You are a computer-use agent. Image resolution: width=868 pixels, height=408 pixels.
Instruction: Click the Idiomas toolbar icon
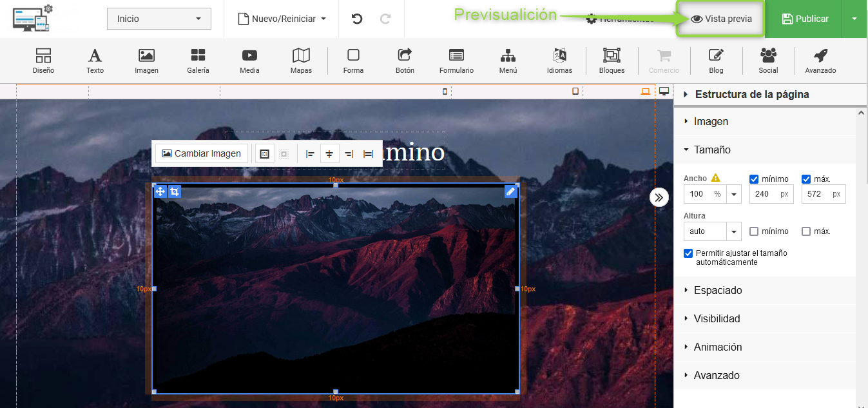pos(559,61)
